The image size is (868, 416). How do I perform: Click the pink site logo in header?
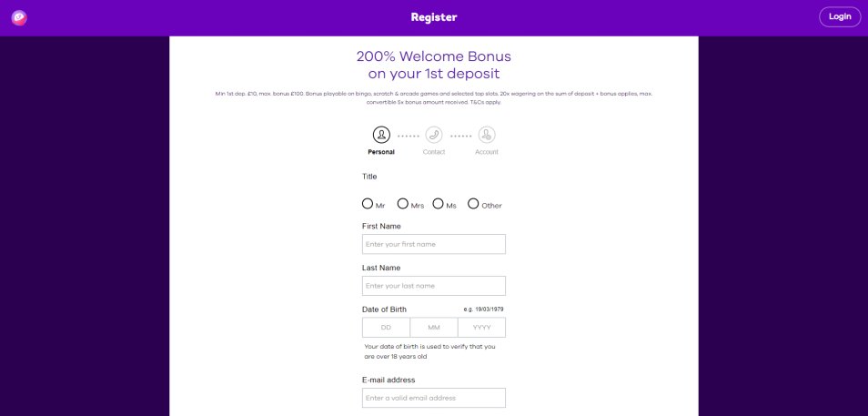(19, 17)
